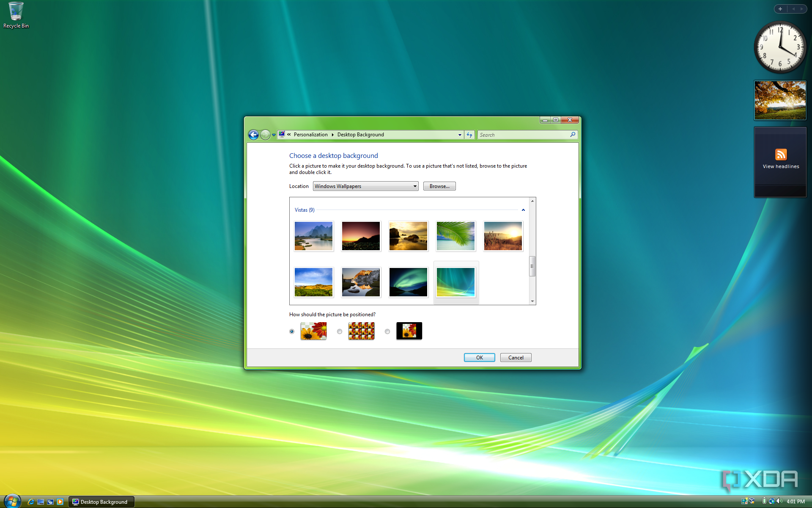Open the Location Windows Wallpapers dropdown
Image resolution: width=812 pixels, height=508 pixels.
365,186
